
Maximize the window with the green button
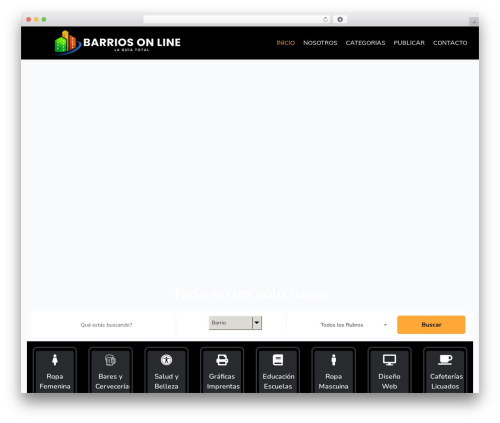[44, 19]
